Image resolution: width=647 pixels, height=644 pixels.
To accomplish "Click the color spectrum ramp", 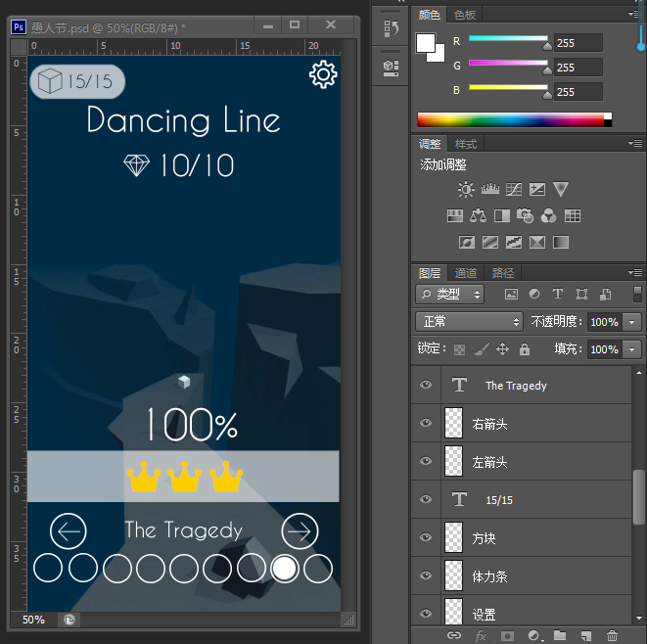I will pos(515,119).
